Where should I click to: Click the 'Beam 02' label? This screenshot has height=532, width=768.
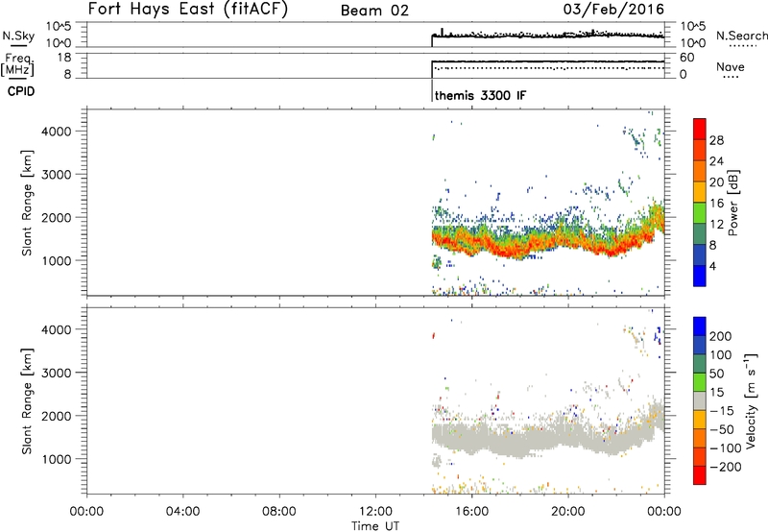click(374, 11)
